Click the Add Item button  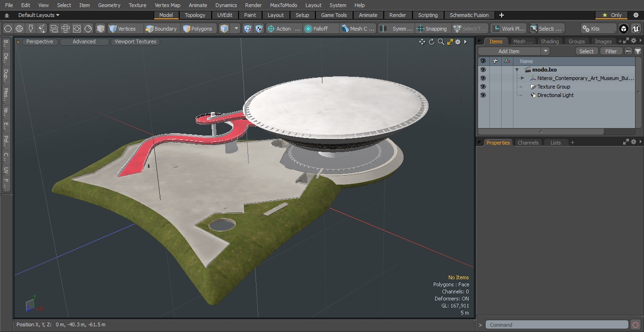click(510, 51)
